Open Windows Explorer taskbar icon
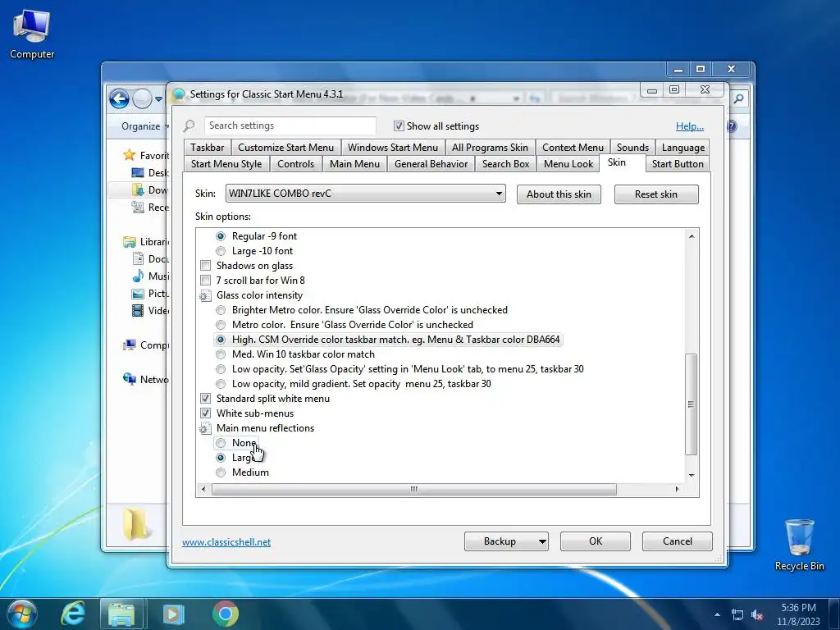840x630 pixels. tap(121, 614)
